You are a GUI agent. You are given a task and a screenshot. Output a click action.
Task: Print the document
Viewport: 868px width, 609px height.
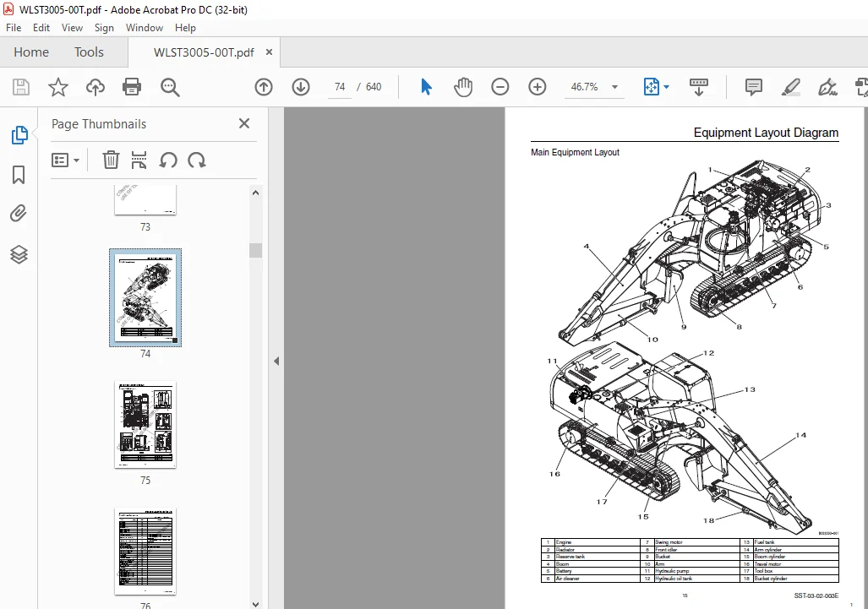point(132,87)
